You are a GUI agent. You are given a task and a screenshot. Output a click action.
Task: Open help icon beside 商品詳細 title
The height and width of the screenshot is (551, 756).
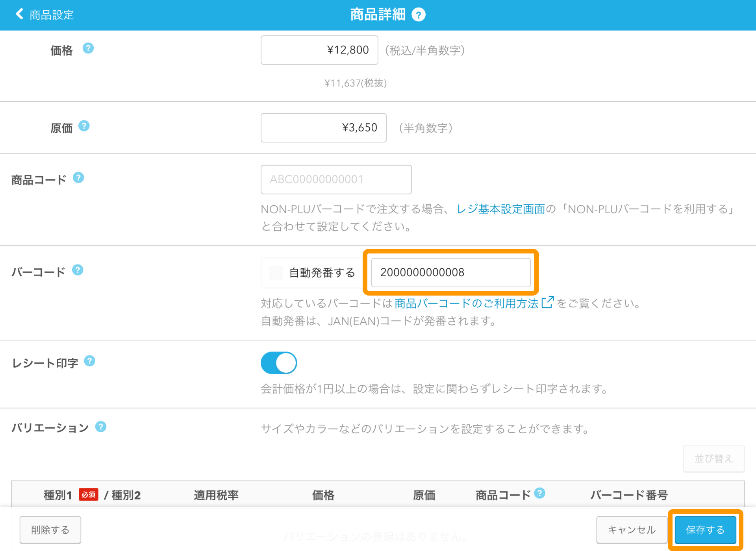(x=418, y=15)
